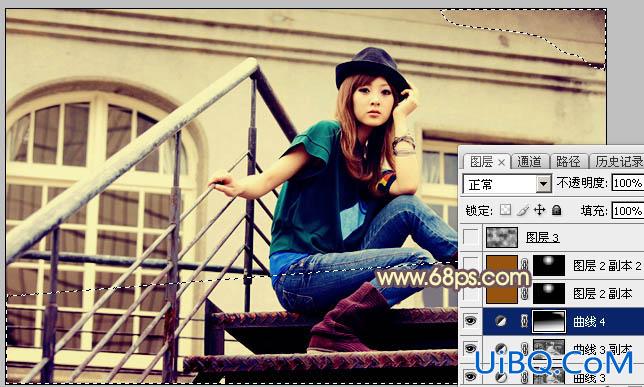Select the 图层 3 layer thumbnail
Viewport: 644px width, 387px height.
[501, 237]
